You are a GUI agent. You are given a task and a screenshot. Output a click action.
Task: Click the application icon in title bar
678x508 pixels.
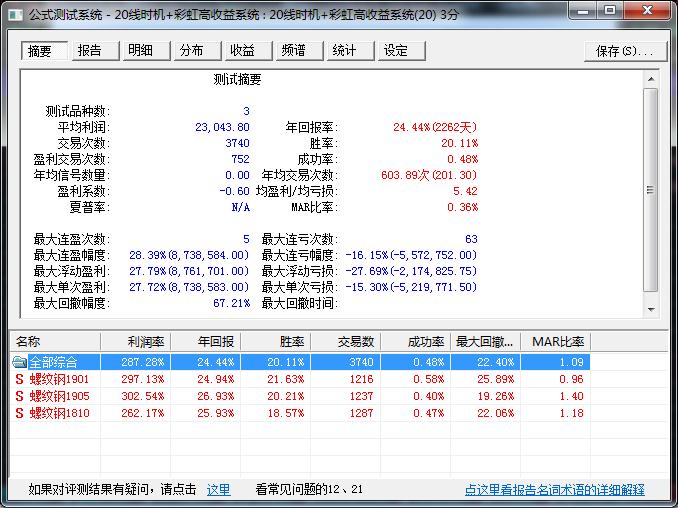[16, 14]
